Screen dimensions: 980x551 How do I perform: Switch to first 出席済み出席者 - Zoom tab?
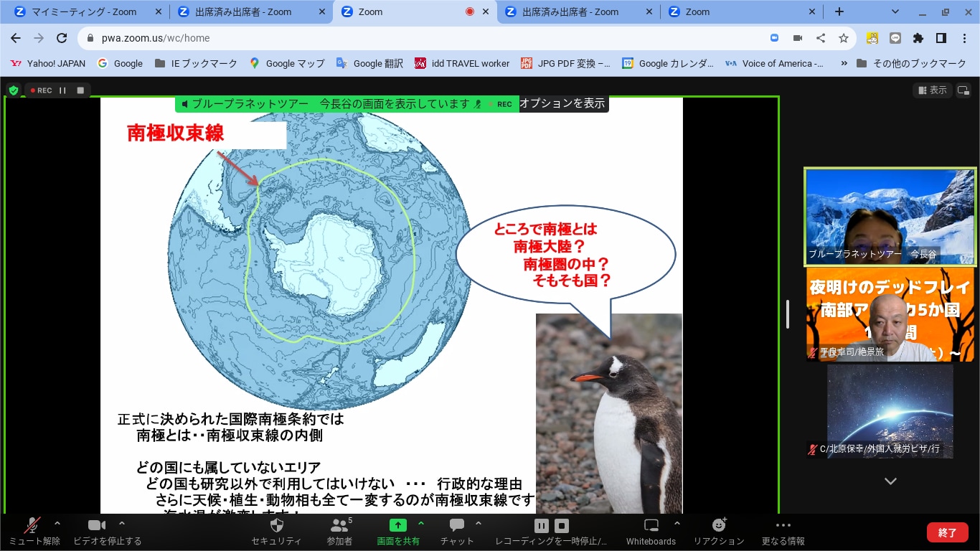pyautogui.click(x=251, y=11)
